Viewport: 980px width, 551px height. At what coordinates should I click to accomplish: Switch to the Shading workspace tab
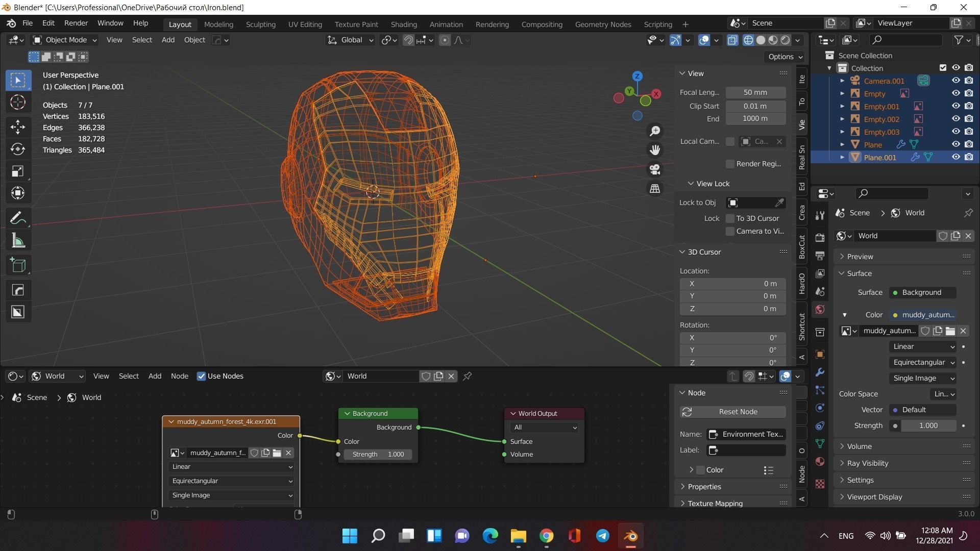pos(403,24)
